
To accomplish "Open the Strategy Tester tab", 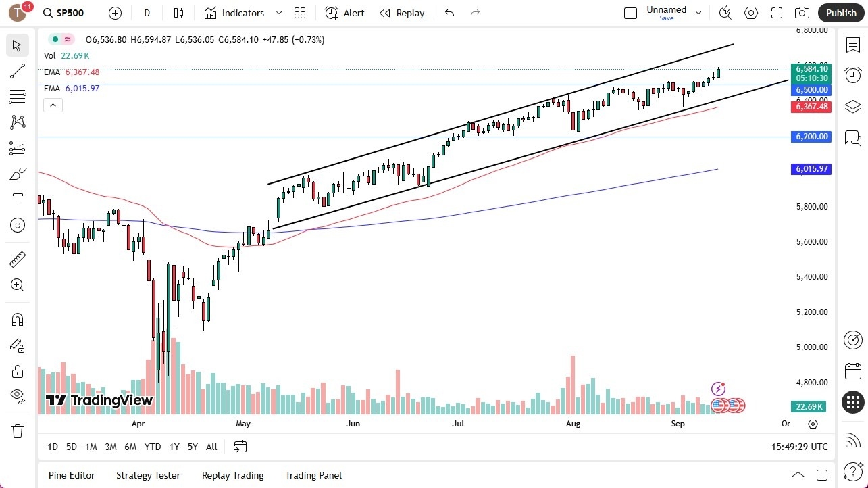I will pos(148,475).
